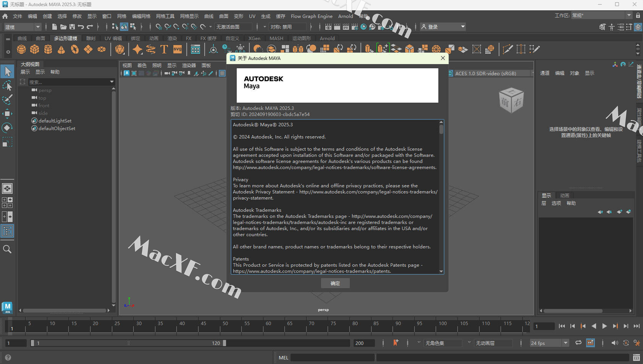Viewport: 643px width, 364px height.
Task: Select the Paint Selection tool
Action: click(7, 100)
